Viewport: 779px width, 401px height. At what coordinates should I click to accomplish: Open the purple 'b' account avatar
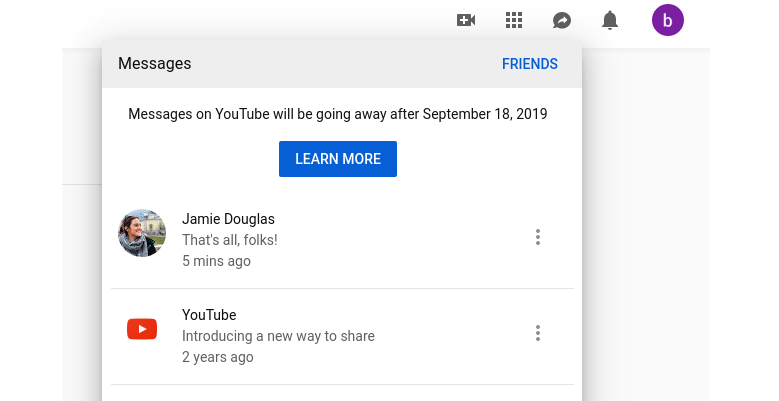pyautogui.click(x=668, y=20)
